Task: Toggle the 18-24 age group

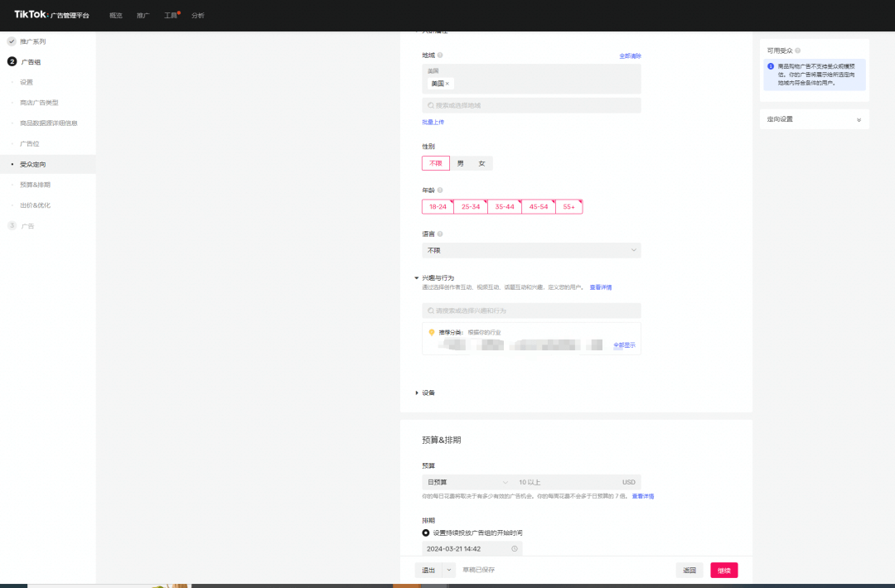Action: pos(438,206)
